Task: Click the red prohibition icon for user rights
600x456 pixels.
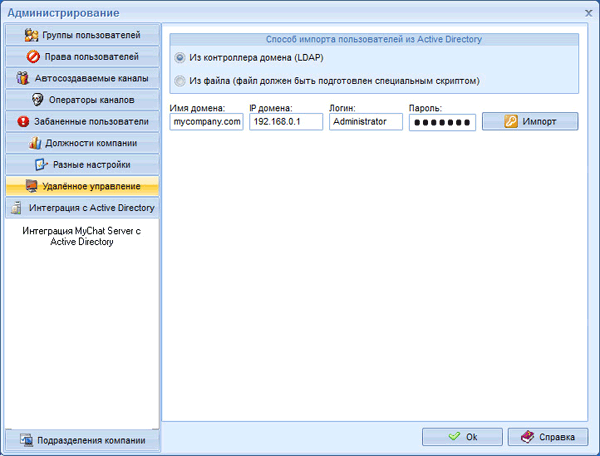Action: 33,57
